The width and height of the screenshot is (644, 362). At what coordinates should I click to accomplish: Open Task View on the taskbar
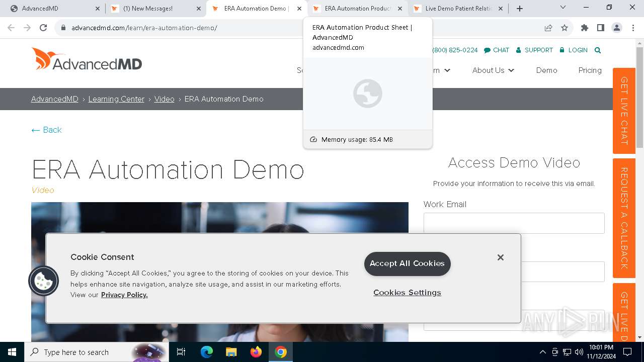(181, 352)
